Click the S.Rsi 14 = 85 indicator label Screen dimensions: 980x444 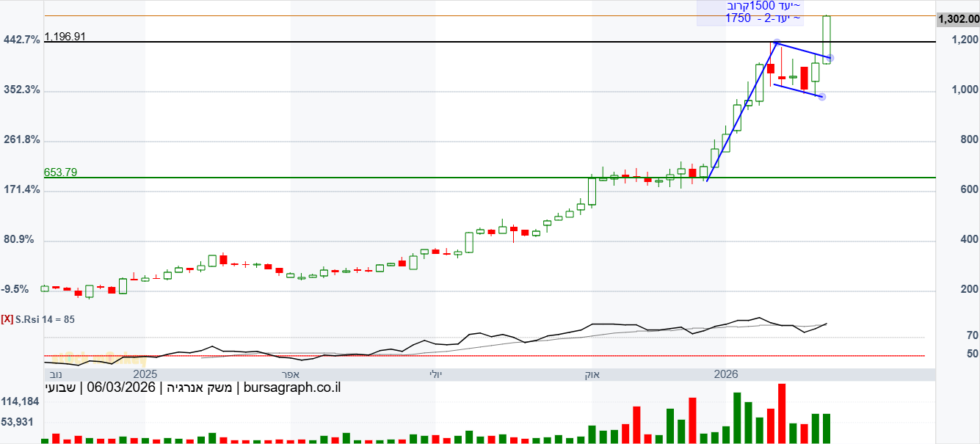(x=45, y=319)
